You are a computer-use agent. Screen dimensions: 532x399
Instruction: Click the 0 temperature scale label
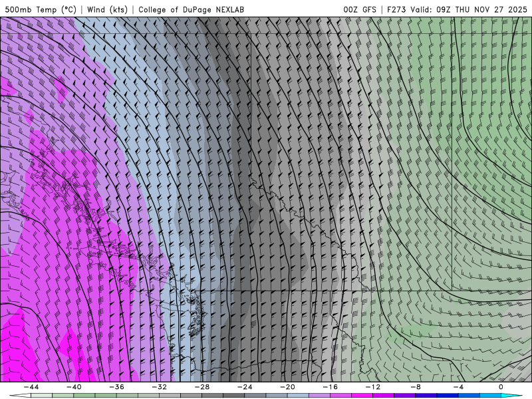point(501,387)
